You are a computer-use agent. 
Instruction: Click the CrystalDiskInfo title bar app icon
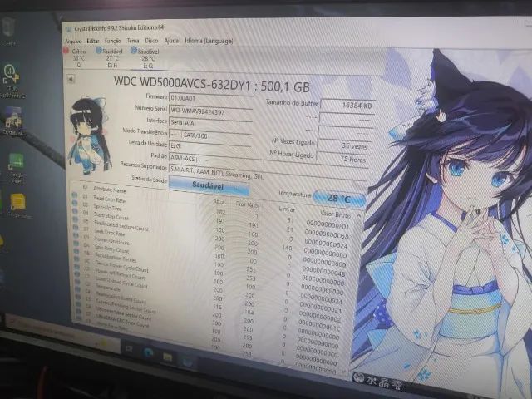click(x=70, y=29)
